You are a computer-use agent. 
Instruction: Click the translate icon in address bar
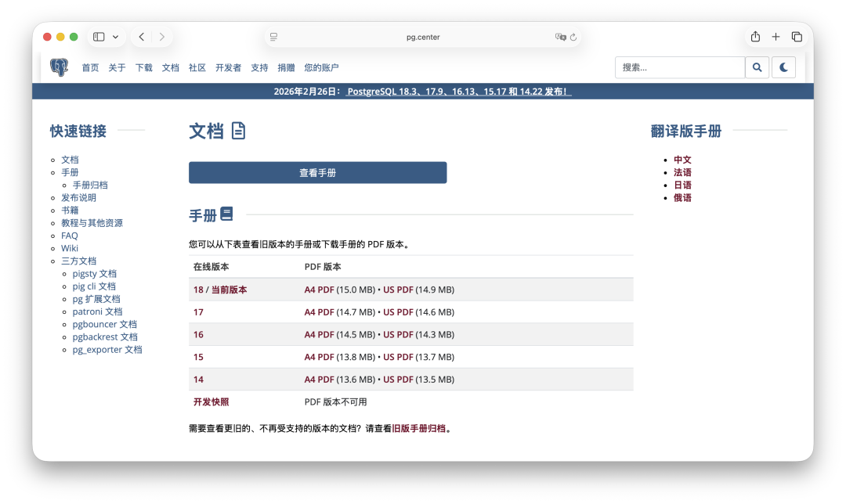click(560, 37)
